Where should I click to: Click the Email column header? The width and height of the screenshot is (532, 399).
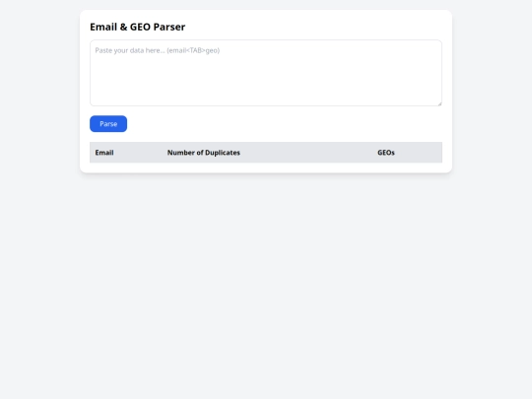(x=104, y=153)
